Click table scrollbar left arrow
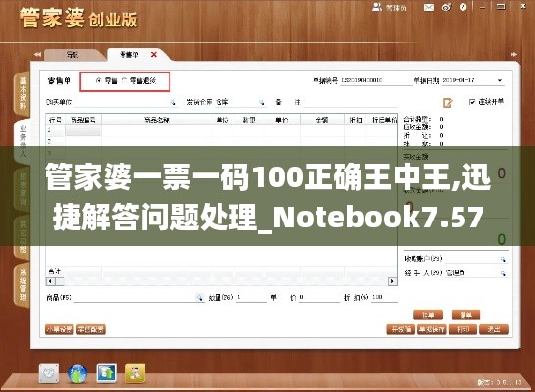 [50, 281]
